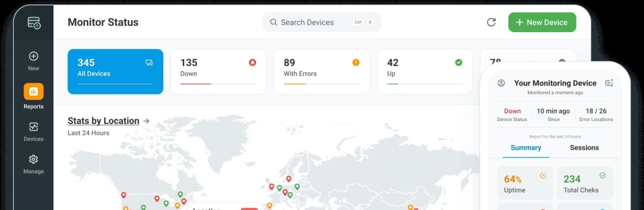Open the Stats by Location link
Viewport: 644px width, 210px height.
pos(103,120)
